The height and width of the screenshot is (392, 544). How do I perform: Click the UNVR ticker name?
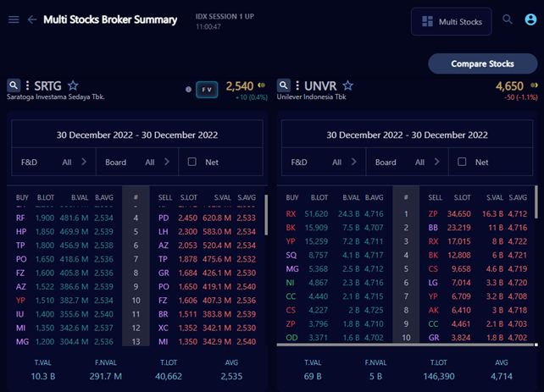pyautogui.click(x=320, y=86)
